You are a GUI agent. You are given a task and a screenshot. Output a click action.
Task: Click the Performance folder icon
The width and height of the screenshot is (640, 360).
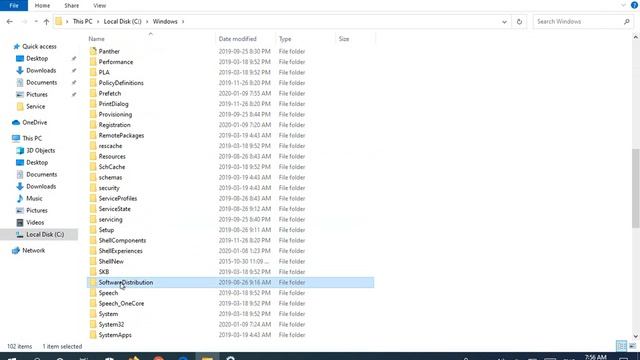coord(93,62)
